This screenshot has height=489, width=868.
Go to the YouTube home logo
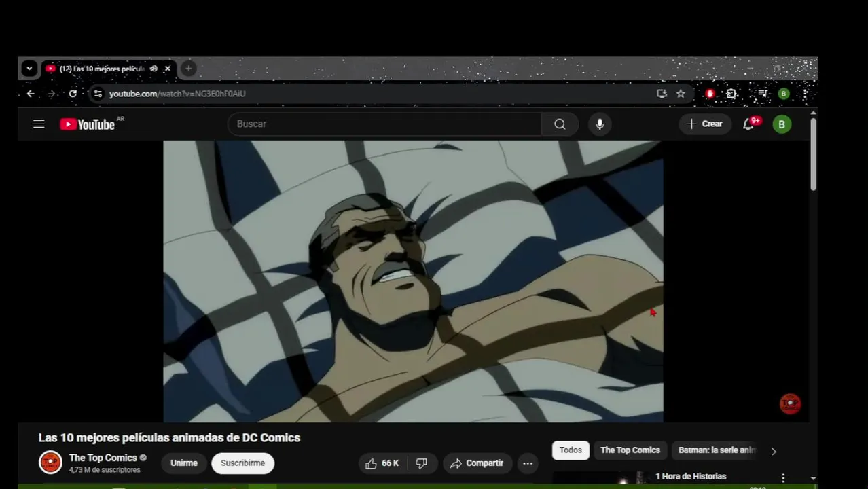coord(87,124)
